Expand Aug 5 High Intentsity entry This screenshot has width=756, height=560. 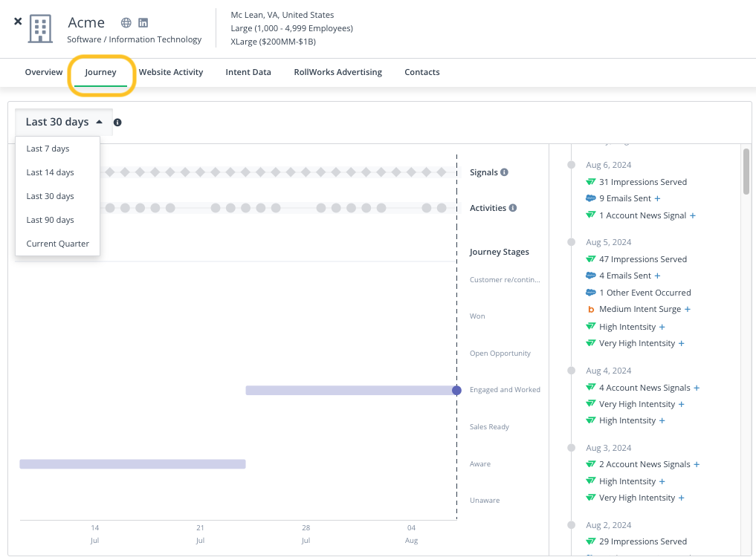pyautogui.click(x=662, y=327)
